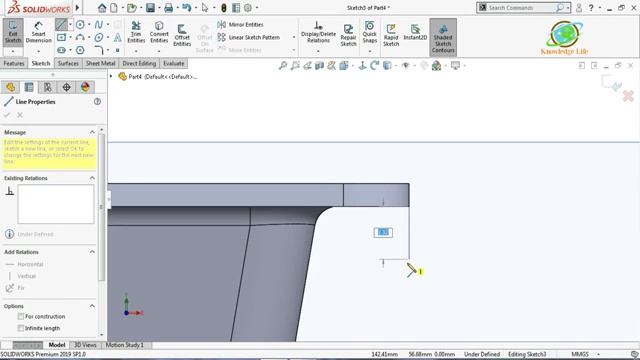
Task: Select the Corner Rectangle tool
Action: (x=61, y=38)
